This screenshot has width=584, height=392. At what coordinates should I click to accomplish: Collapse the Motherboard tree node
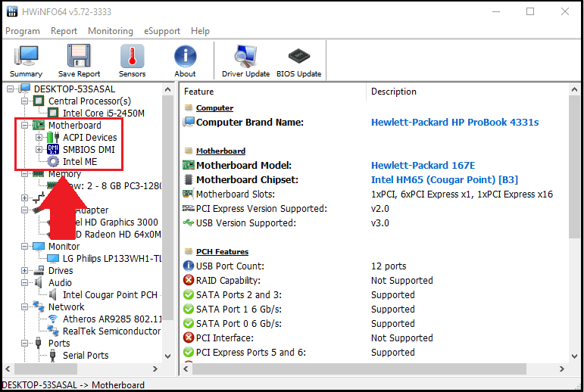coord(25,126)
